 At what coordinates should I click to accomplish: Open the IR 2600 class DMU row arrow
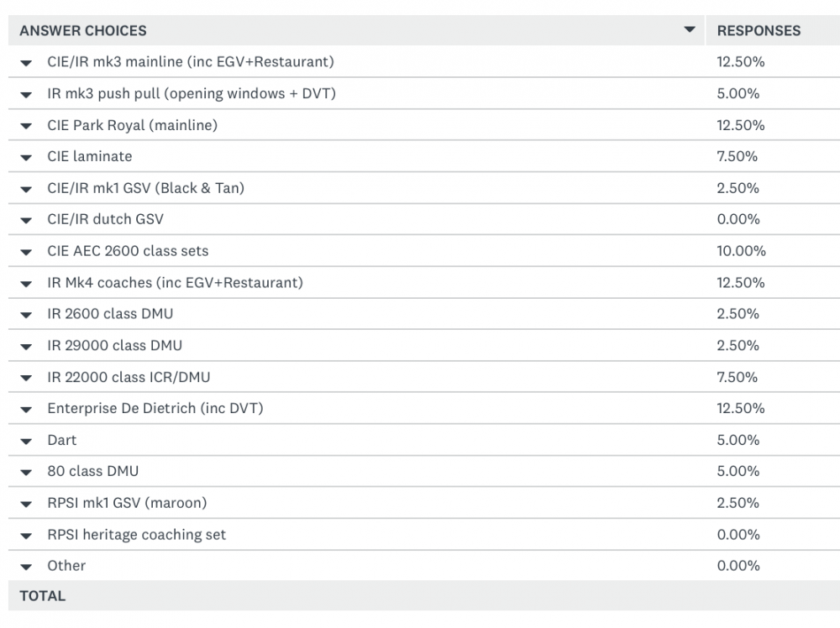[x=27, y=315]
